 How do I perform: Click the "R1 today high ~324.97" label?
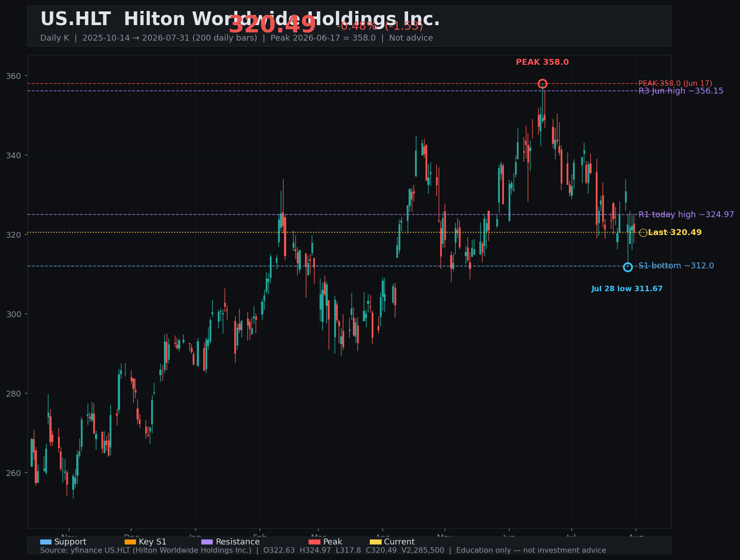(686, 215)
